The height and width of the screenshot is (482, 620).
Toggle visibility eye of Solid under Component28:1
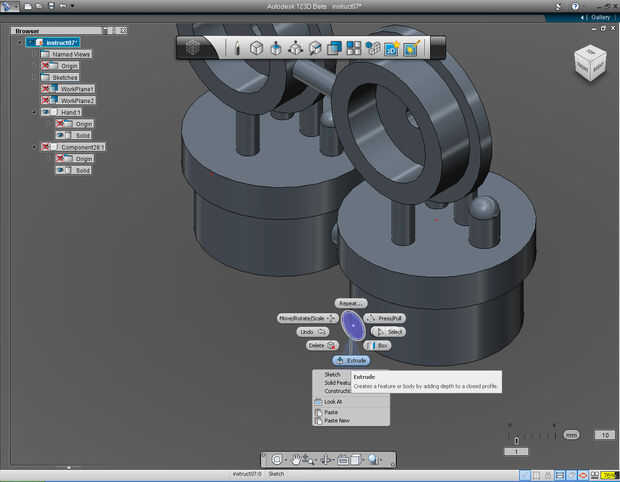click(x=60, y=170)
